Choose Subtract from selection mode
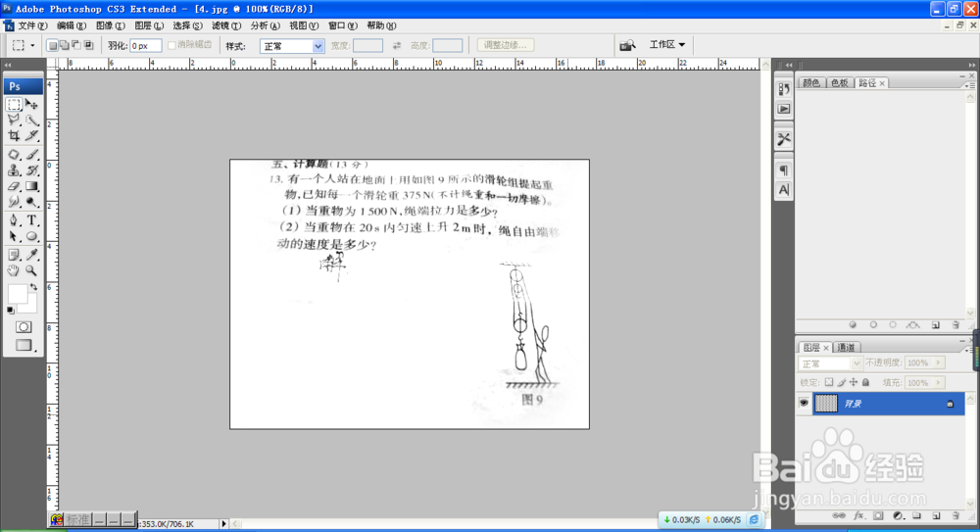 [76, 45]
